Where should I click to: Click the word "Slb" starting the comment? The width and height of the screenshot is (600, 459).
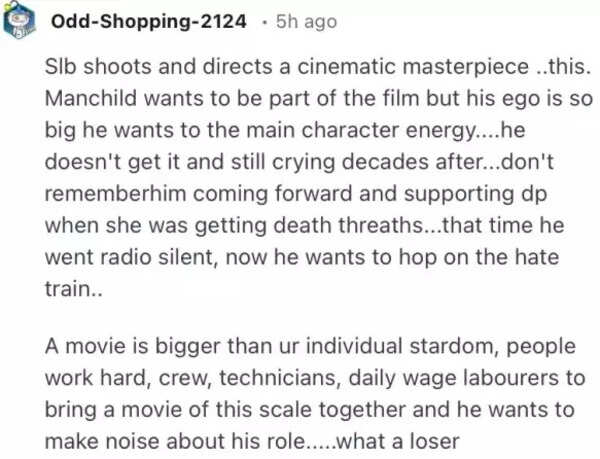coord(66,74)
